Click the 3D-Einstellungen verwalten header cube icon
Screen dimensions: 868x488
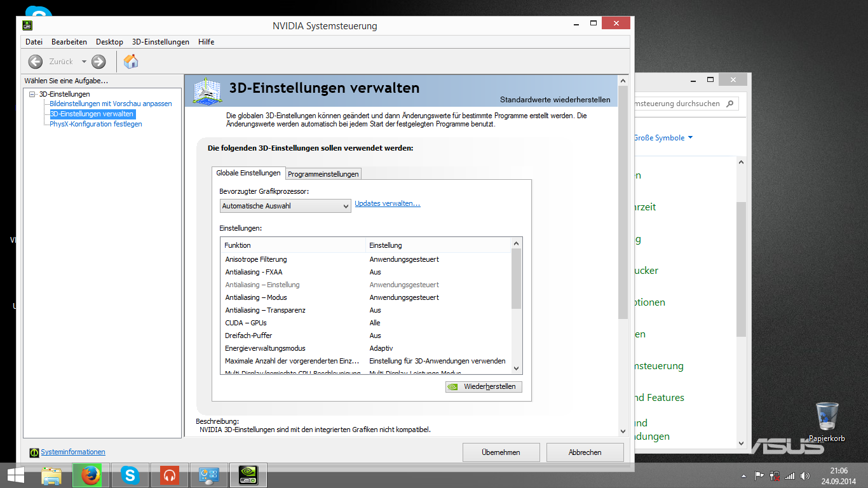click(x=208, y=90)
